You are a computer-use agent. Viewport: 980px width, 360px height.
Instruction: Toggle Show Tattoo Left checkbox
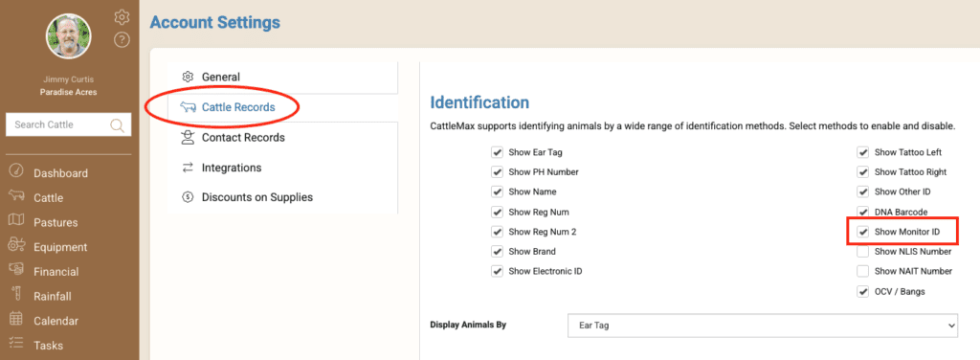pos(863,152)
